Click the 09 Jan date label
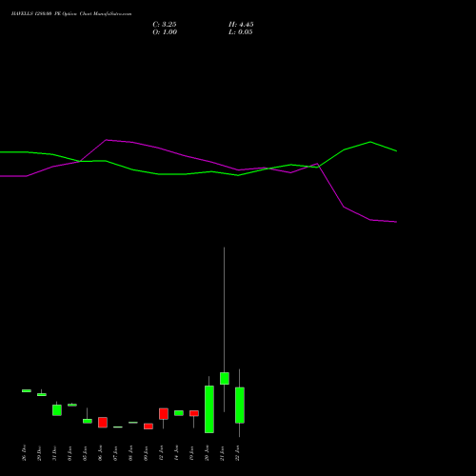 [146, 453]
